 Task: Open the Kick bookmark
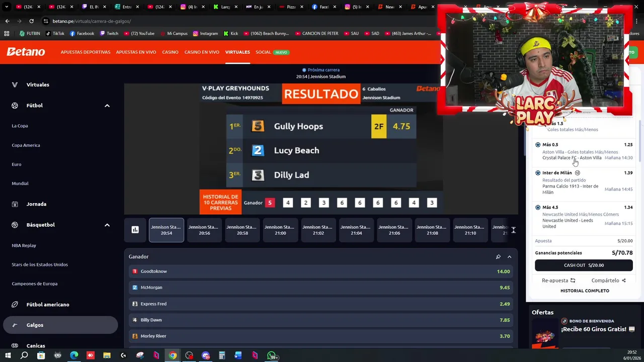pos(230,34)
